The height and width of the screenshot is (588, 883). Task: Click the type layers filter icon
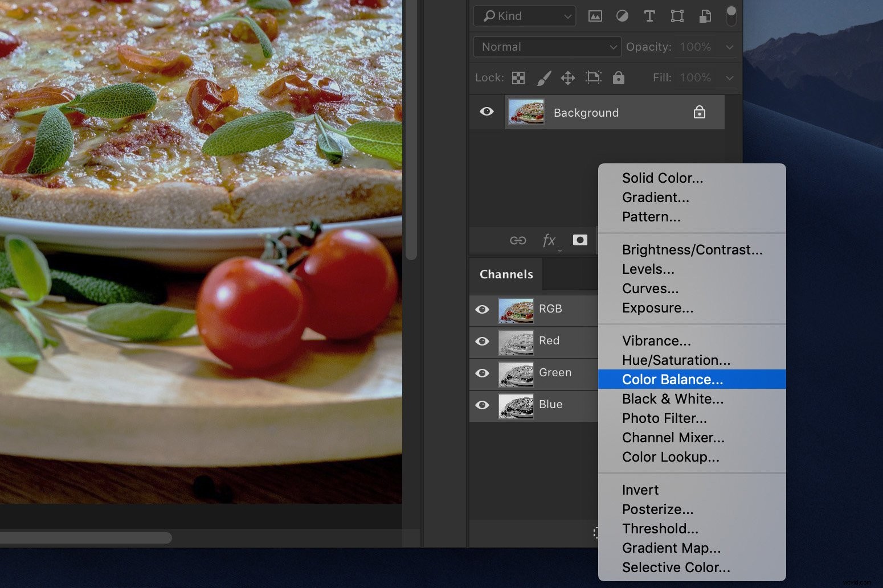pos(649,16)
